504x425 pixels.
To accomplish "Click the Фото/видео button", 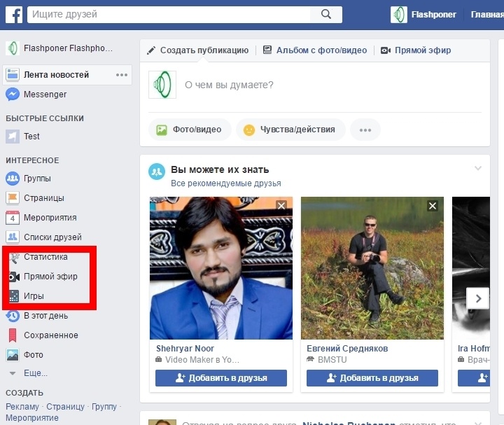I will pos(190,130).
